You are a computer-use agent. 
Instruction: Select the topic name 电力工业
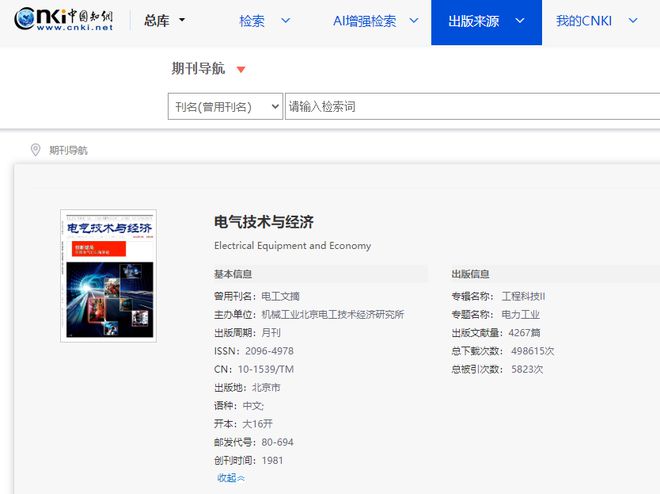[520, 314]
